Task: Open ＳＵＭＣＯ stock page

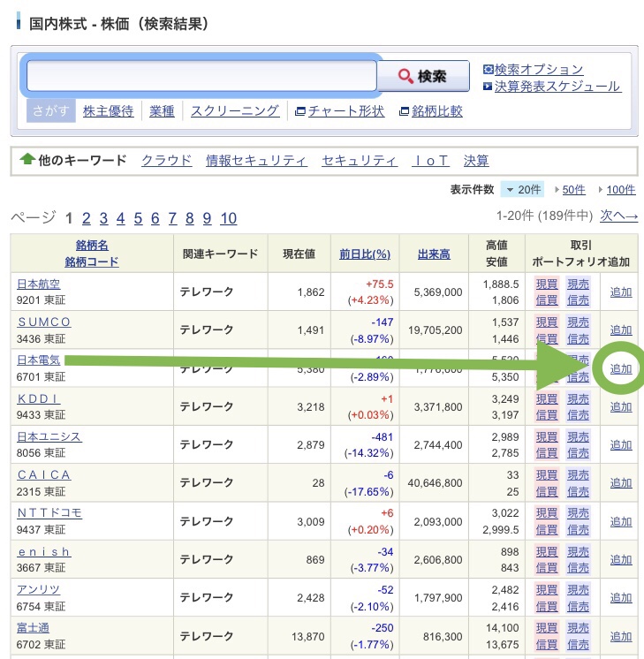Action: pos(43,322)
